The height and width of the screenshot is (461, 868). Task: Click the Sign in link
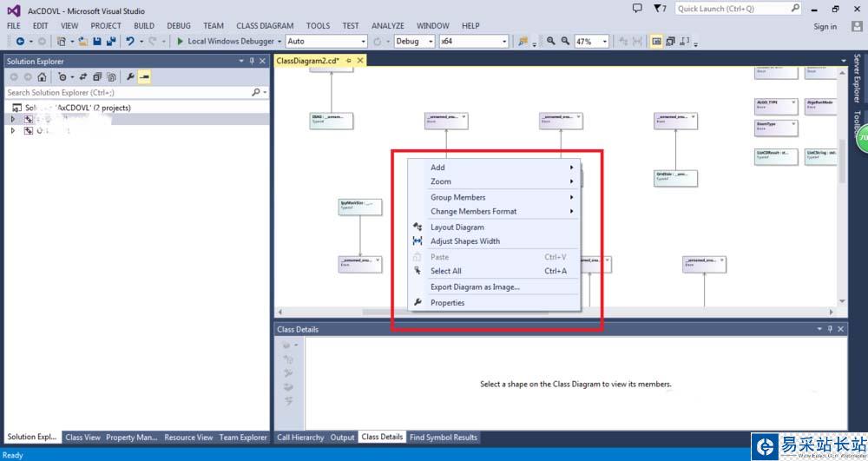click(825, 27)
